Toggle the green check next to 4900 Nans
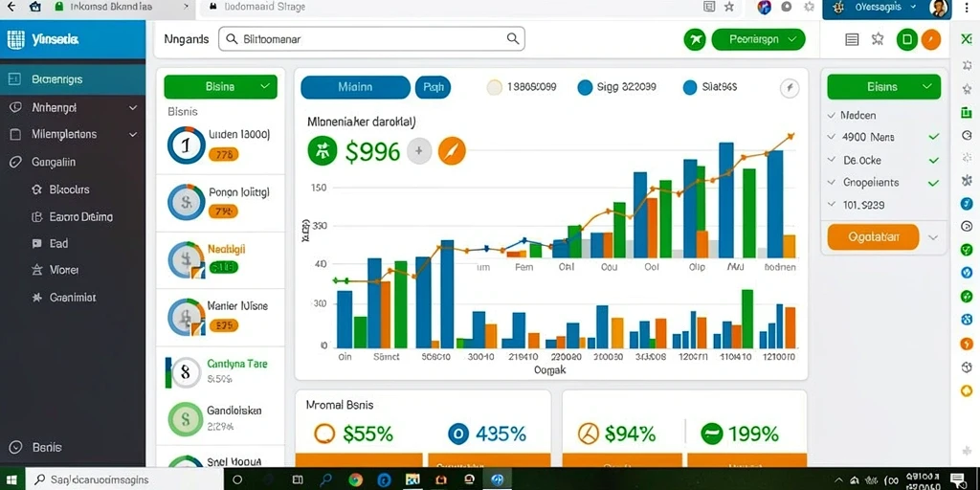980x490 pixels. [934, 137]
